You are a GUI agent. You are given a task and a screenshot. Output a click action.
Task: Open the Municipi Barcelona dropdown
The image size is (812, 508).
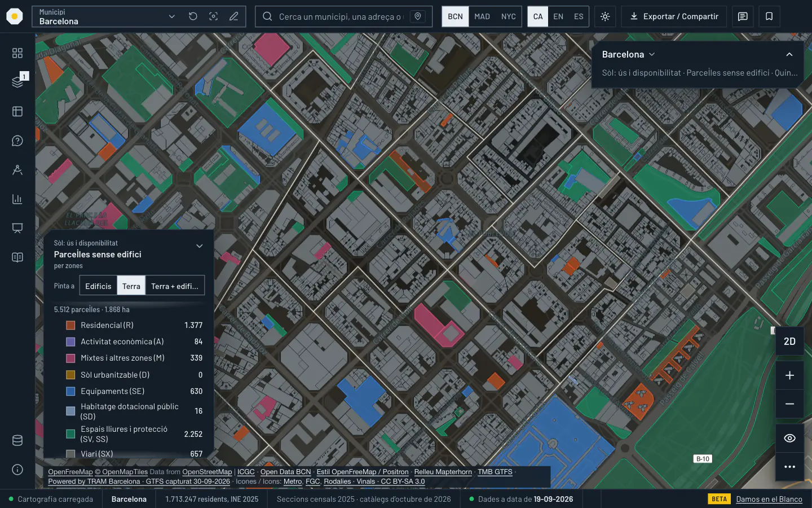[107, 16]
